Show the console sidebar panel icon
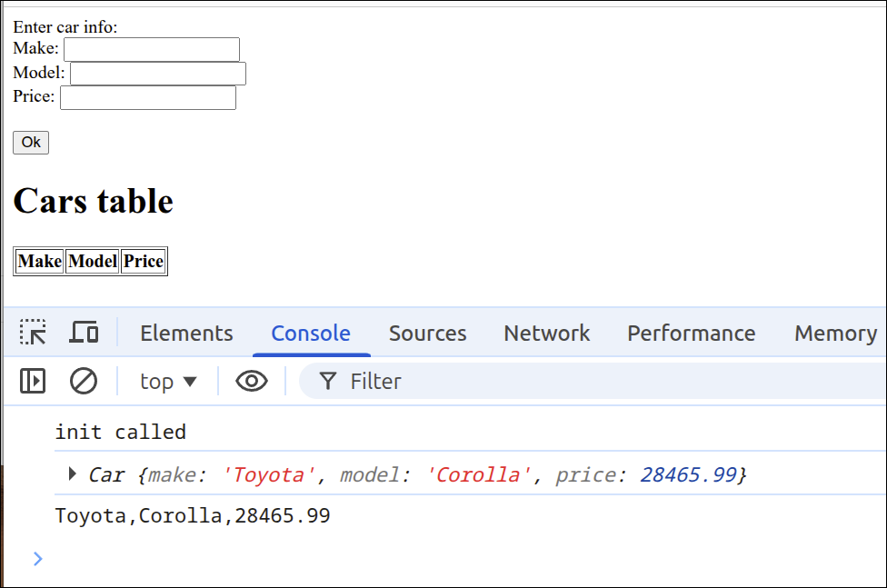Screen dimensions: 887x588 [33, 381]
